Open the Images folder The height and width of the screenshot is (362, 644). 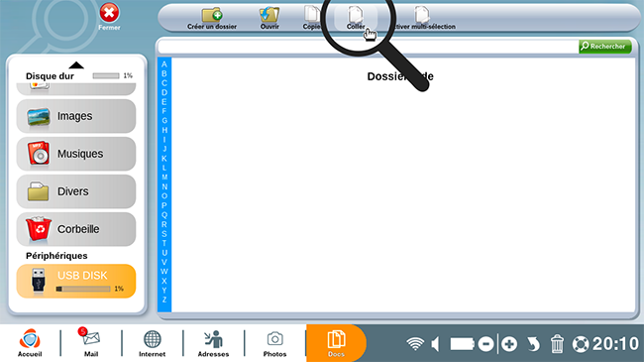pos(76,116)
